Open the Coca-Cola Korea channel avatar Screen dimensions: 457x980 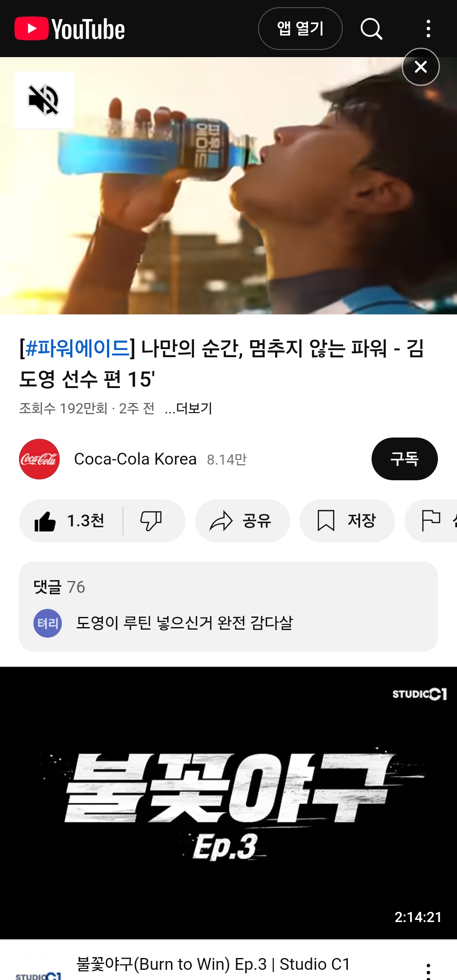39,459
